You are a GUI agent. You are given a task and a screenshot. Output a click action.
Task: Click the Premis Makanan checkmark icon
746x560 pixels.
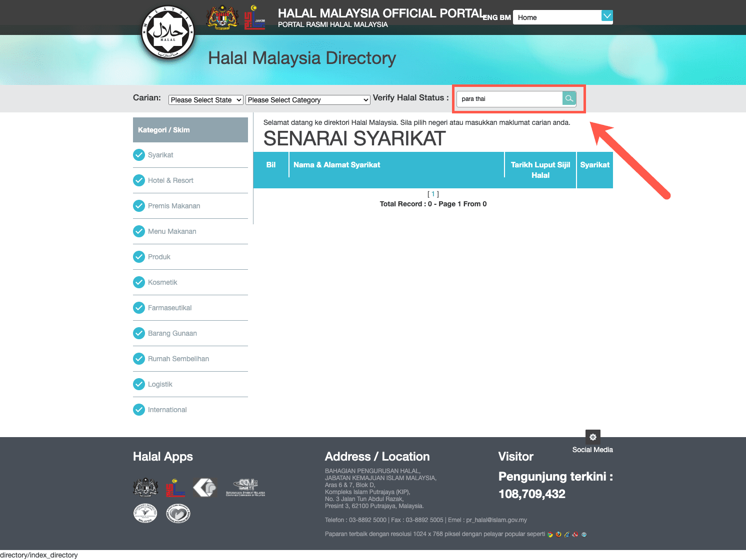pos(139,206)
